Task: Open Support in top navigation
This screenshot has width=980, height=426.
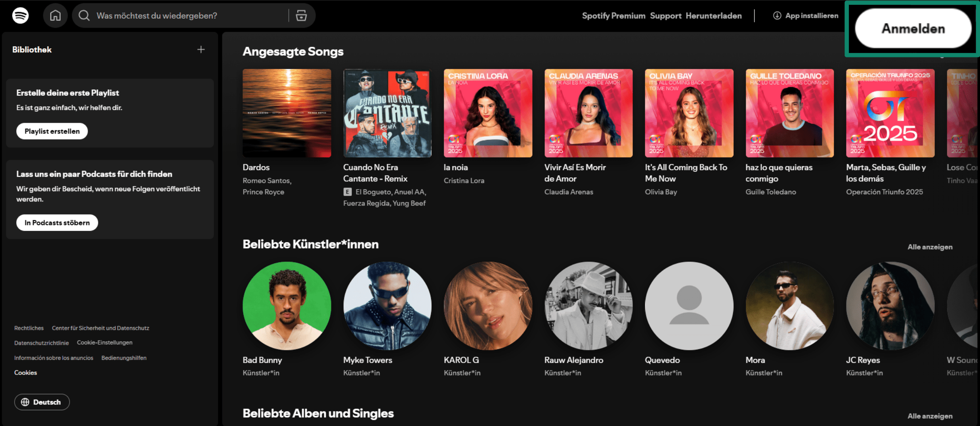Action: point(665,16)
